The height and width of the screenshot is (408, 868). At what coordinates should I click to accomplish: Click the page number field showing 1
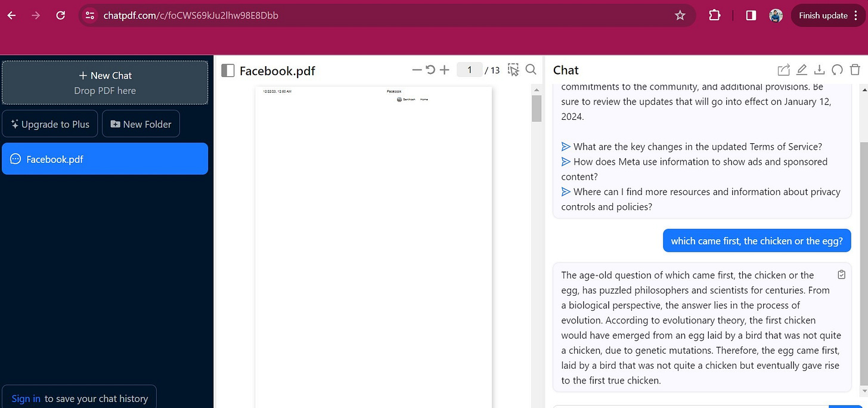click(469, 70)
